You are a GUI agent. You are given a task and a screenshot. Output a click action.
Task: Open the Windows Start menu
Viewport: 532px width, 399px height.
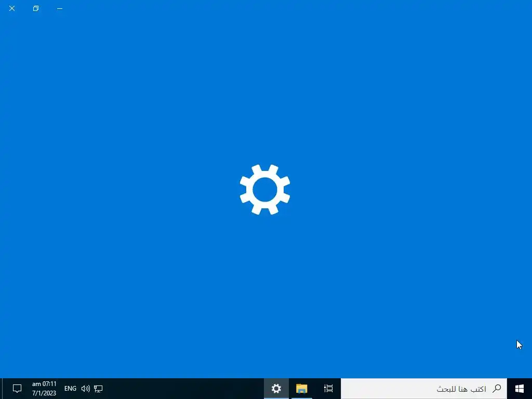tap(520, 389)
